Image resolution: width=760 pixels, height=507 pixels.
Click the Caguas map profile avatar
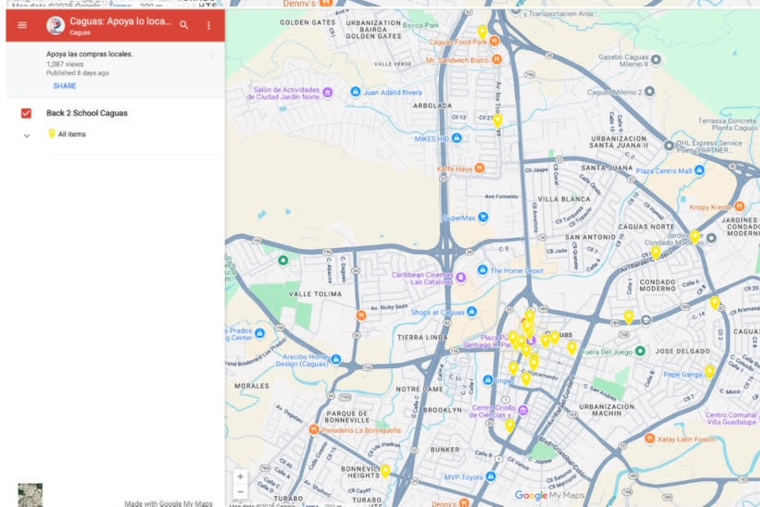coord(56,25)
